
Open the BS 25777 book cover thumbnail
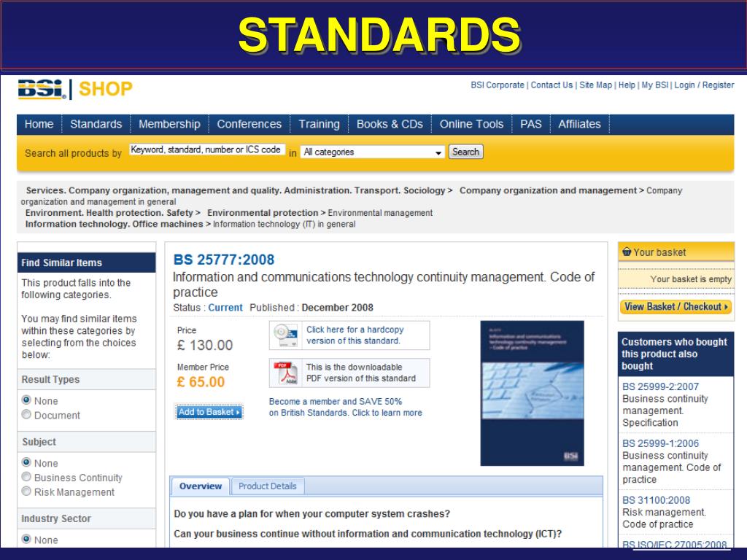pyautogui.click(x=532, y=393)
